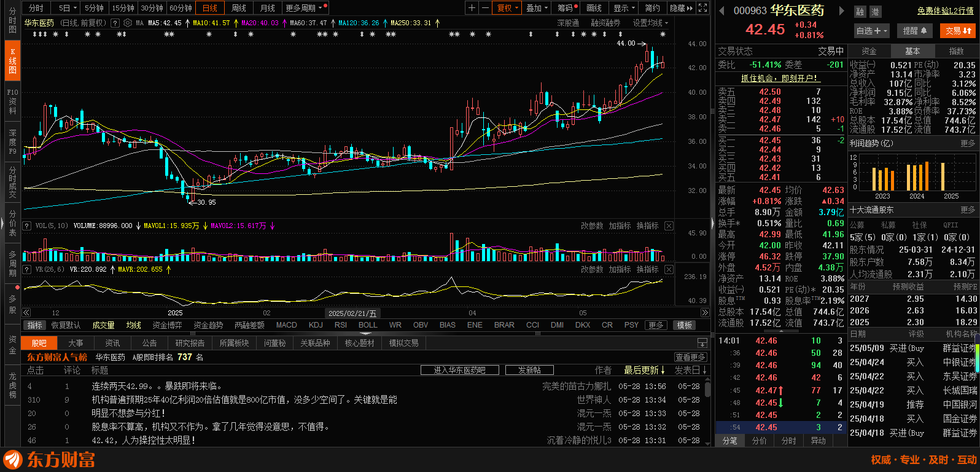Toggle the 成交量 indicator
The height and width of the screenshot is (472, 980).
[x=103, y=325]
